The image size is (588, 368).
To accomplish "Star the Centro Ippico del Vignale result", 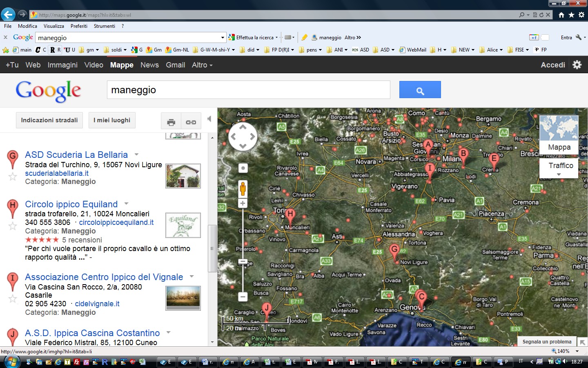I will click(x=13, y=299).
